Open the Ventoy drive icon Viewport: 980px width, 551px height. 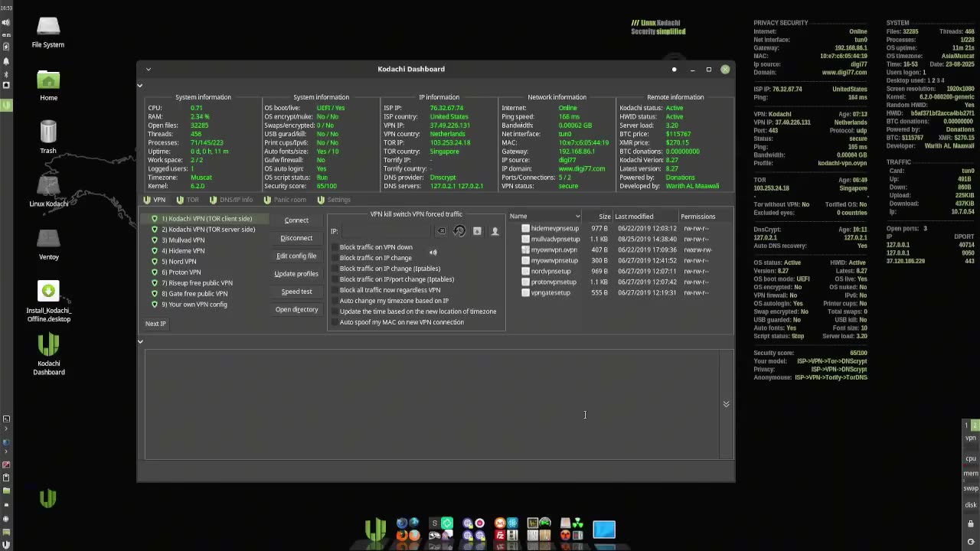48,243
